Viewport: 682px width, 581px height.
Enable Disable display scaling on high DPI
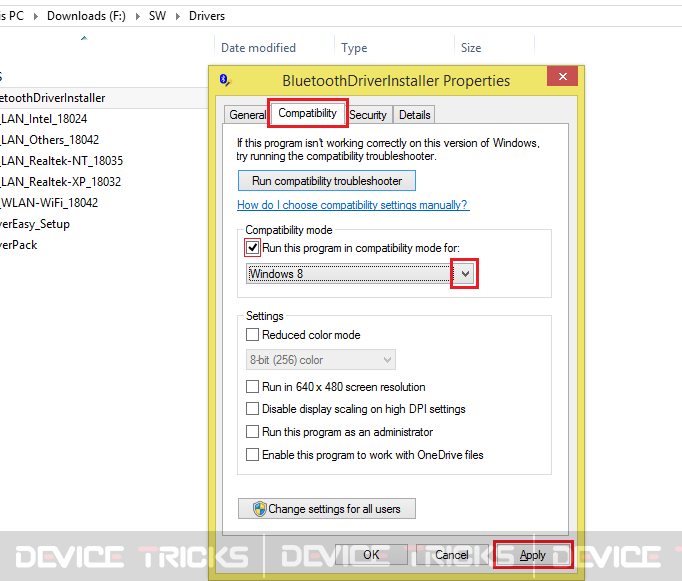pyautogui.click(x=252, y=408)
